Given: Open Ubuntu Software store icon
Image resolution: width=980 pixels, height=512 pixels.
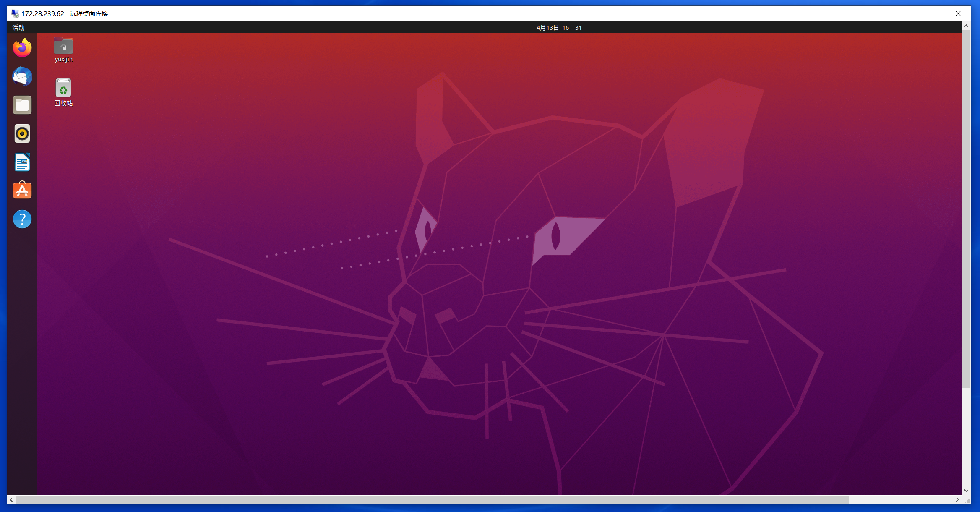Looking at the screenshot, I should pyautogui.click(x=22, y=191).
